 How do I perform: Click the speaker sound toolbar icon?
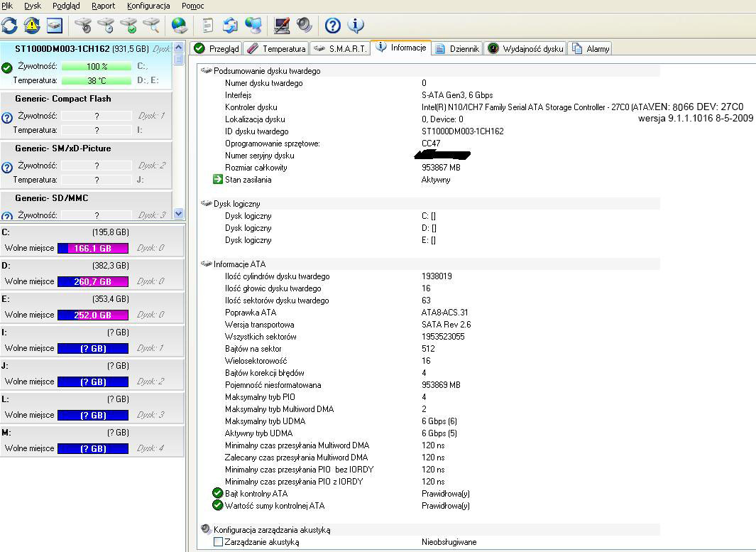click(x=305, y=25)
